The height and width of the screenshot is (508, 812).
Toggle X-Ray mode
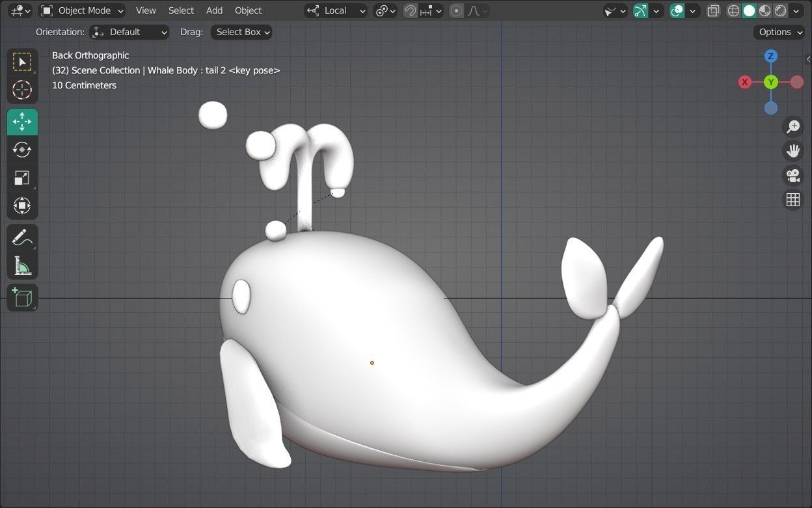tap(713, 10)
